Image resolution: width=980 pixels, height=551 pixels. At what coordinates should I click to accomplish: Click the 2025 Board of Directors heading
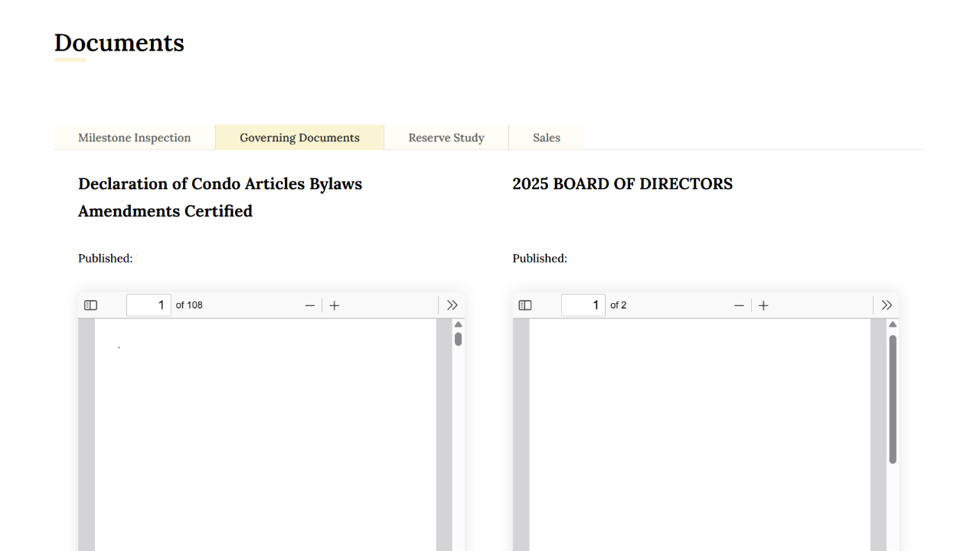pos(622,184)
